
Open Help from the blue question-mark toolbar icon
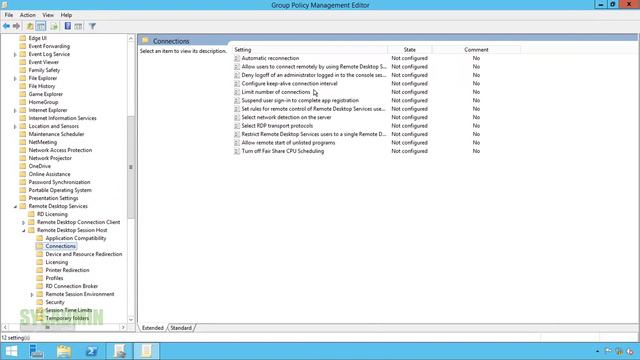click(x=67, y=26)
